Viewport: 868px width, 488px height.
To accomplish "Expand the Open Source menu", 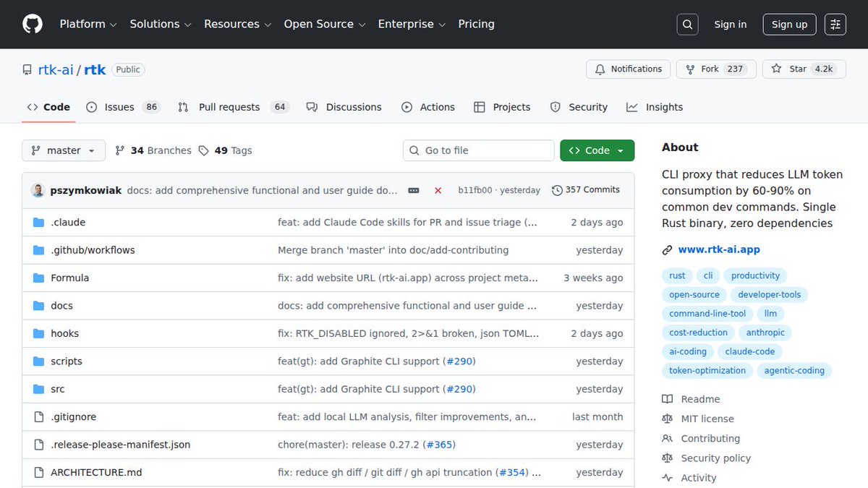I will tap(325, 24).
